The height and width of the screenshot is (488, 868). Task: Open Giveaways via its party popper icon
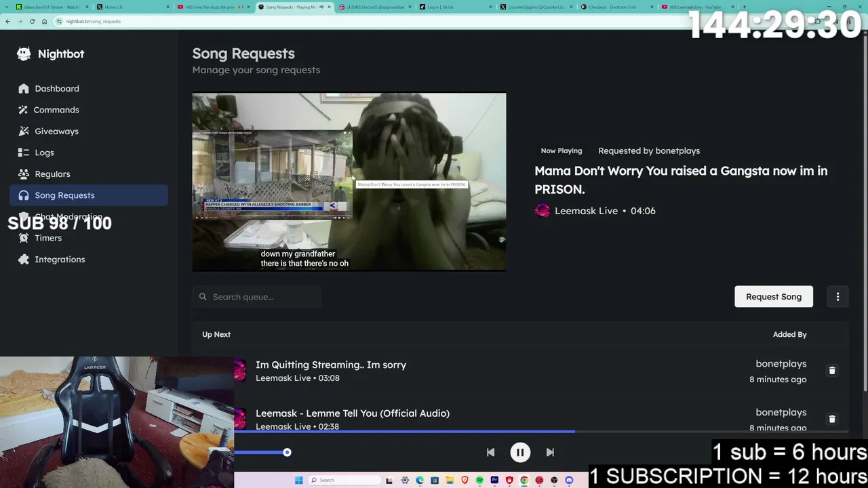pos(24,131)
